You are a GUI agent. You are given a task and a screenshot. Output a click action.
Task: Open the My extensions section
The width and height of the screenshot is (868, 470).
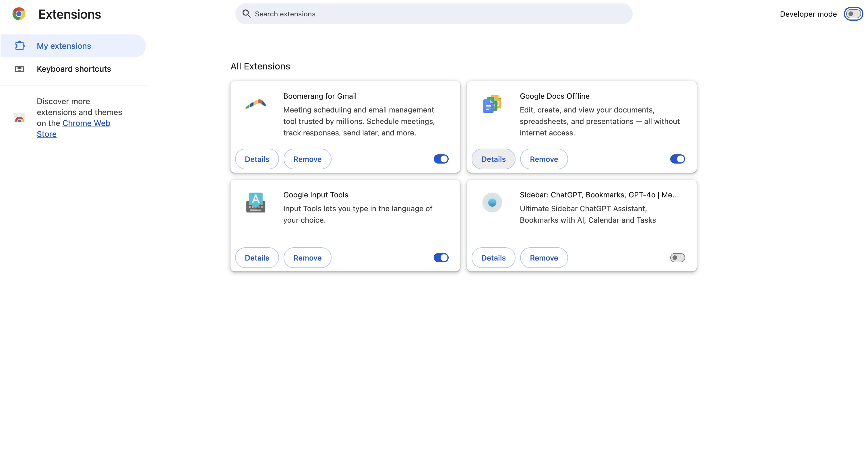pyautogui.click(x=64, y=46)
